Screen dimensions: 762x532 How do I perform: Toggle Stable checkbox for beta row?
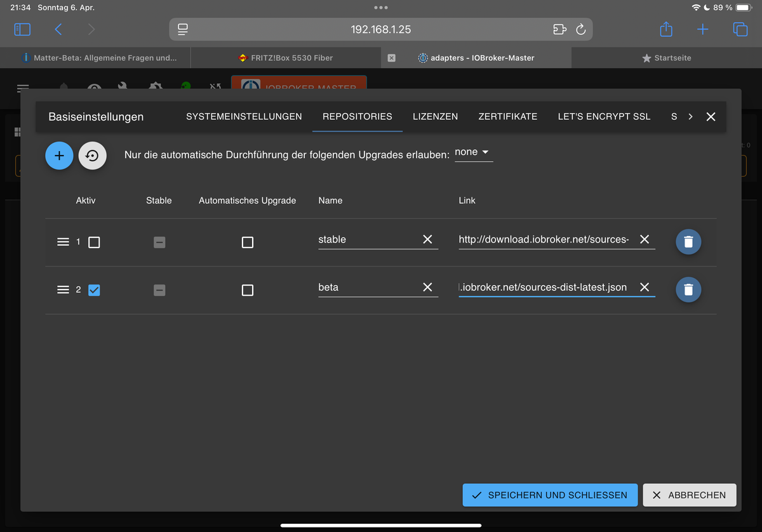tap(159, 290)
